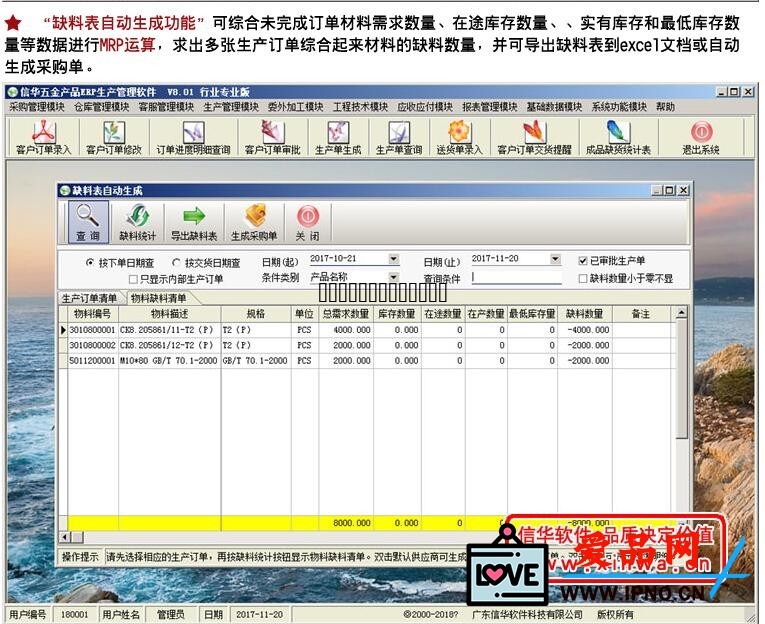Click 退出系统 exit icon
The image size is (765, 624).
(701, 137)
